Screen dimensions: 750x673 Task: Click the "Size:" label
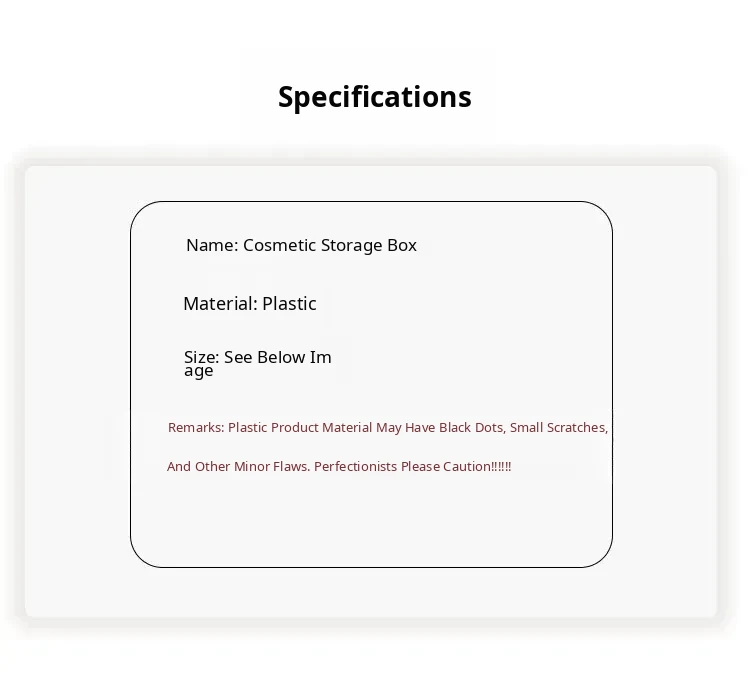point(201,357)
